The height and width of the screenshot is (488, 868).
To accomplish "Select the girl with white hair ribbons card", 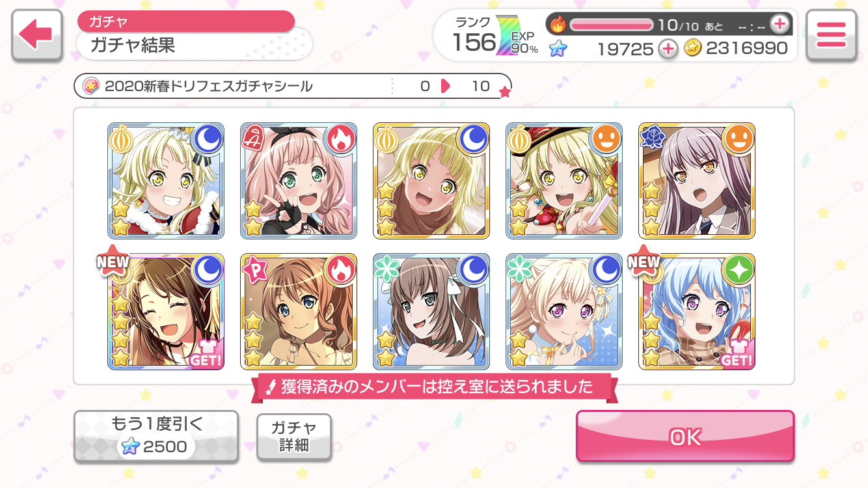I will (431, 312).
